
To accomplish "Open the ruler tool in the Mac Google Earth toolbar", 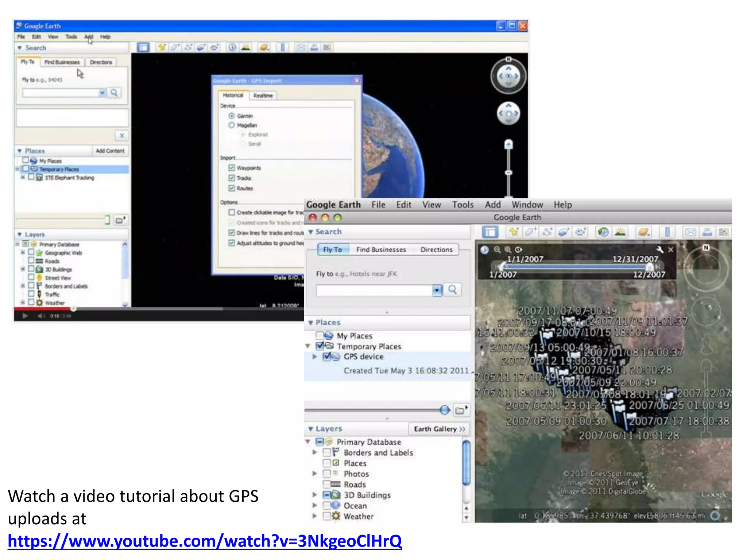I will coord(667,232).
